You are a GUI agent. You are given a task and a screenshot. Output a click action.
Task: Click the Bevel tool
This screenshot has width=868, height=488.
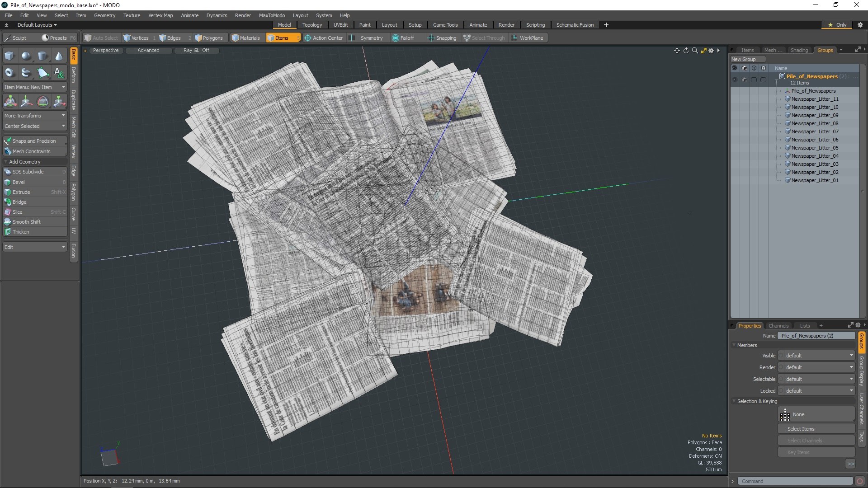click(x=35, y=182)
